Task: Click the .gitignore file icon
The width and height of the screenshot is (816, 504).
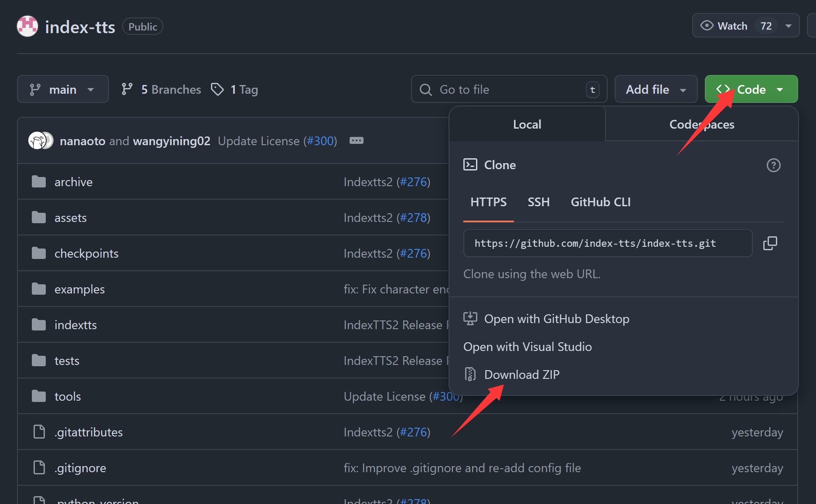Action: click(39, 467)
